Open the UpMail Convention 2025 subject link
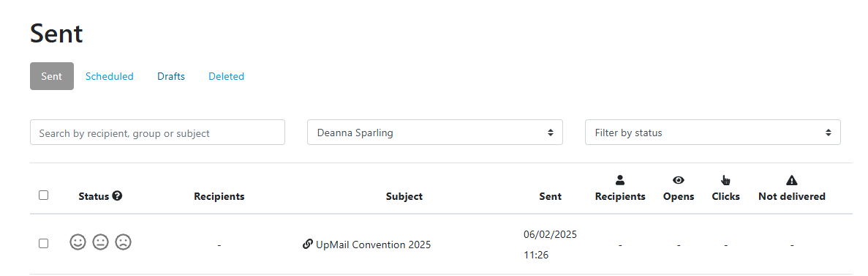Image resolution: width=868 pixels, height=276 pixels. click(373, 245)
